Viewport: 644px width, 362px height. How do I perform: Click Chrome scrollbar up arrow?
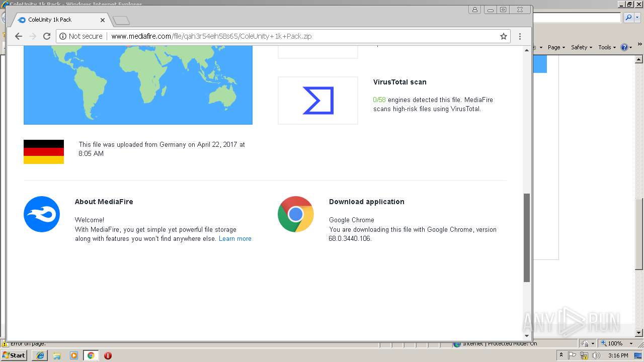(x=527, y=50)
